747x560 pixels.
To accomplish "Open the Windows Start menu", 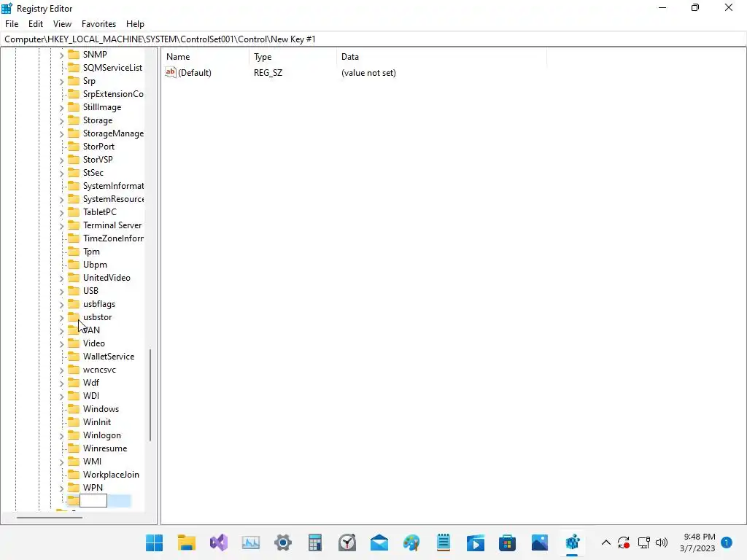I will pyautogui.click(x=154, y=542).
